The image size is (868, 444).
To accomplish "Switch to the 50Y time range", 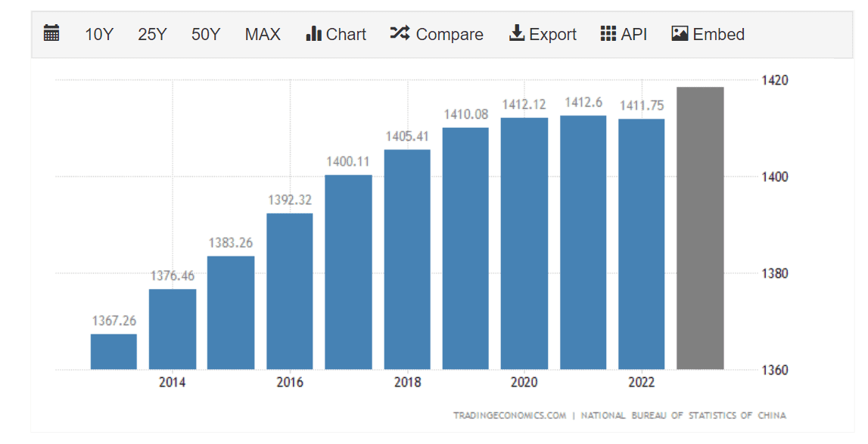I will pyautogui.click(x=206, y=34).
